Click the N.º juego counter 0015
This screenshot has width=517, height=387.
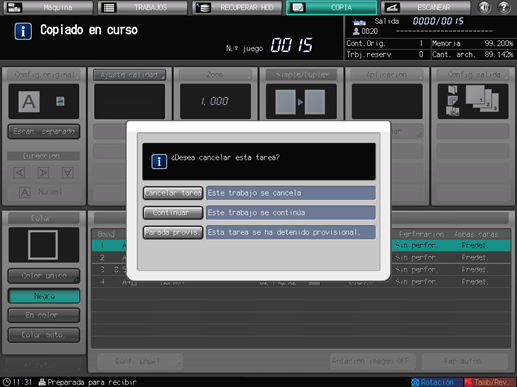click(x=292, y=45)
